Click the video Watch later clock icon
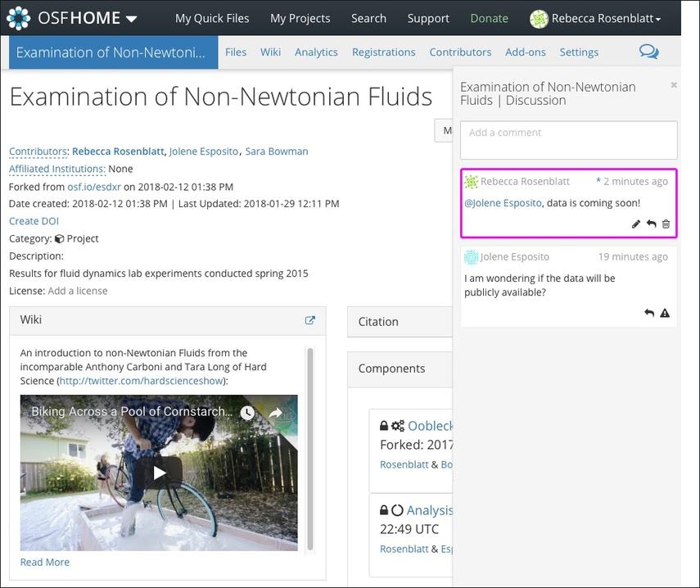Viewport: 700px width, 588px height. tap(247, 413)
